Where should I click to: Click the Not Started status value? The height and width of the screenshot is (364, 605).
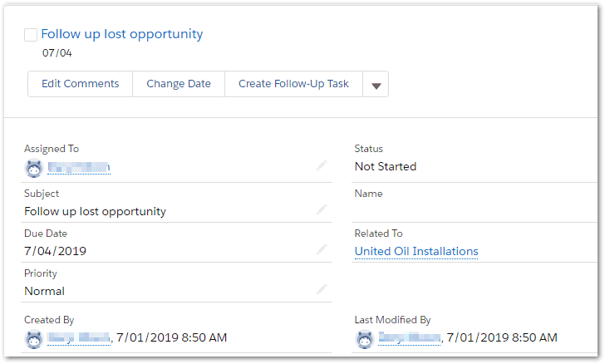386,167
